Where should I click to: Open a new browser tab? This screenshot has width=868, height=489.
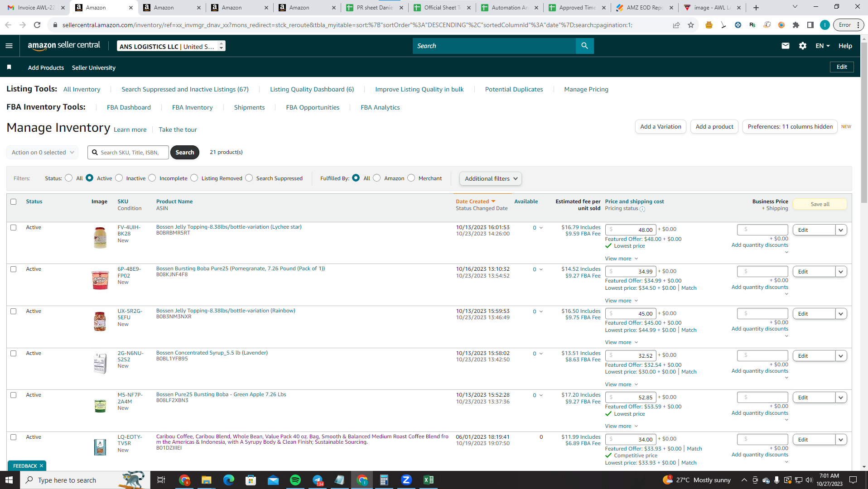click(x=756, y=8)
